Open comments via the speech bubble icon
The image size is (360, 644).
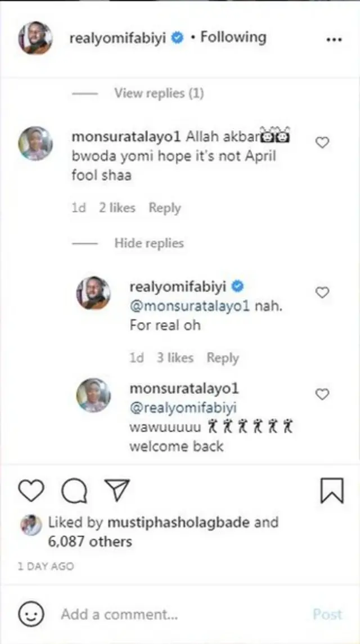coord(74,490)
